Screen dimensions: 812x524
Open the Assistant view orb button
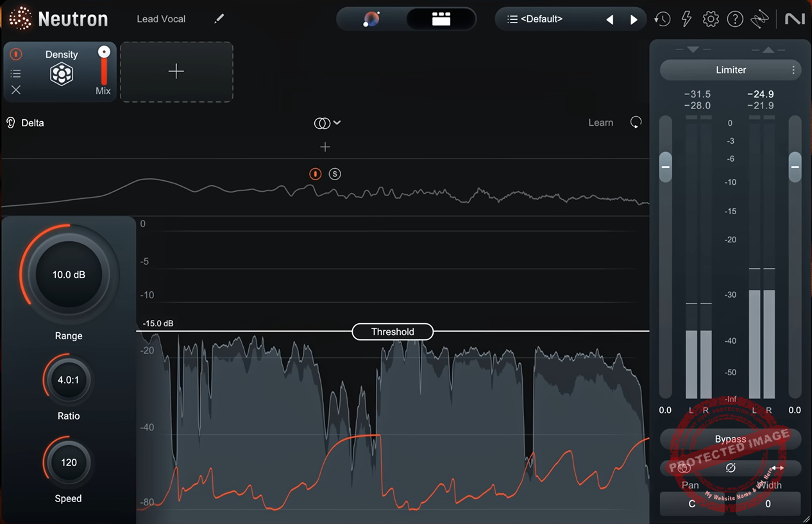371,19
